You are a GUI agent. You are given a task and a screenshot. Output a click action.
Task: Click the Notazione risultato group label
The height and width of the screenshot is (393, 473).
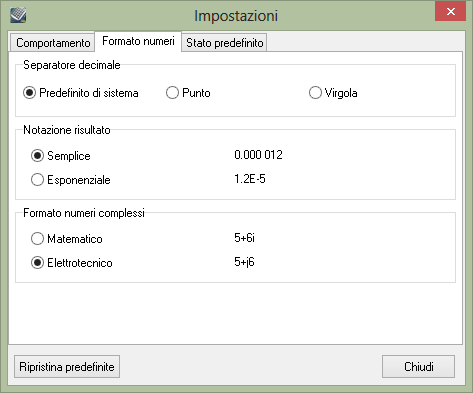(x=67, y=130)
